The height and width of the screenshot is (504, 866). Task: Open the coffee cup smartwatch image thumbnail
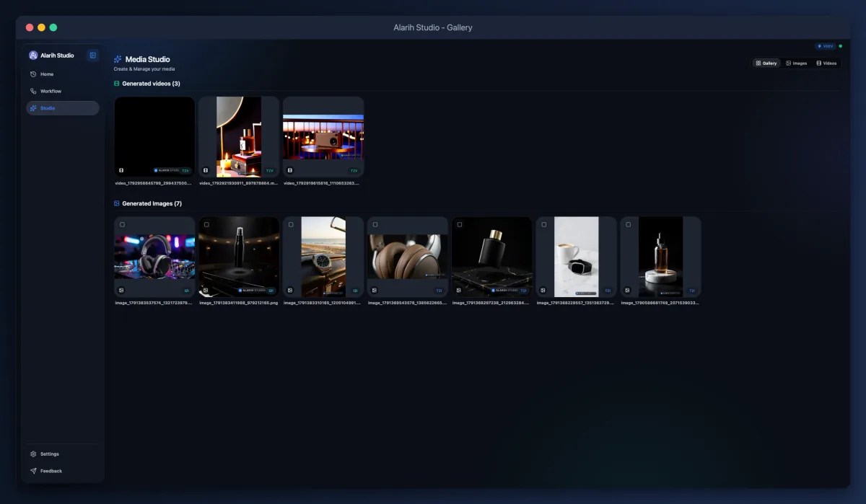coord(576,257)
